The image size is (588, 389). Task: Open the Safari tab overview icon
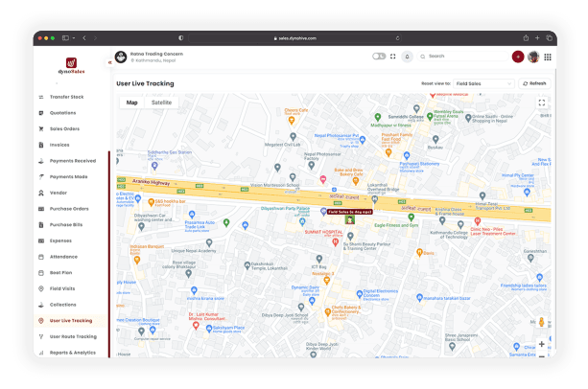[x=549, y=37]
